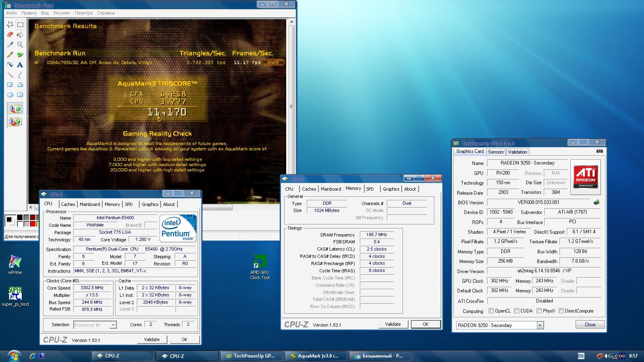
Task: Click the EN language indicator in taskbar
Action: [x=581, y=356]
